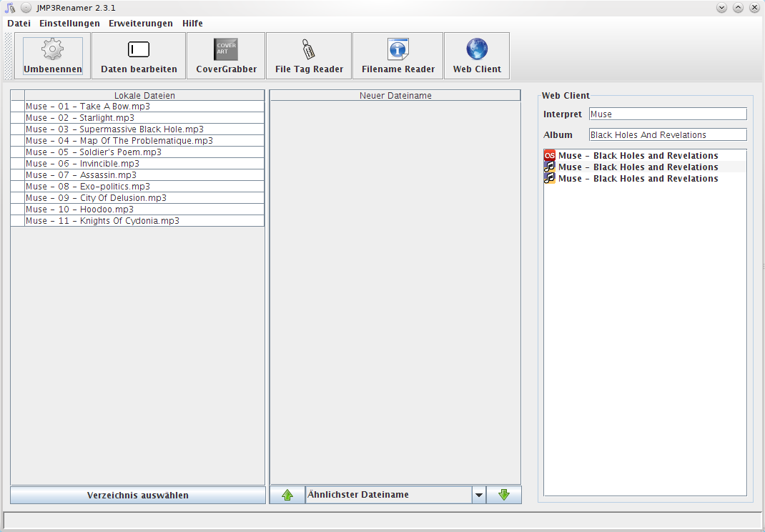Select file City Of Delusion.mp3
765x532 pixels.
click(144, 198)
